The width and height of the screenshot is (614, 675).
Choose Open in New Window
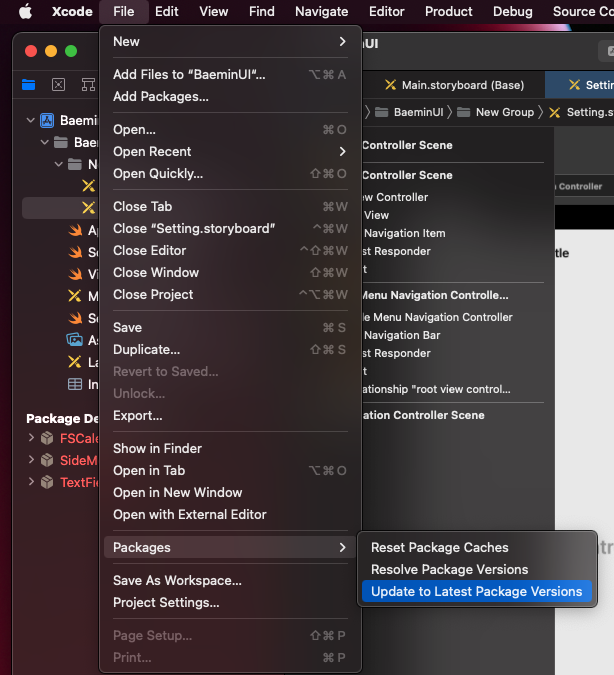coord(230,492)
